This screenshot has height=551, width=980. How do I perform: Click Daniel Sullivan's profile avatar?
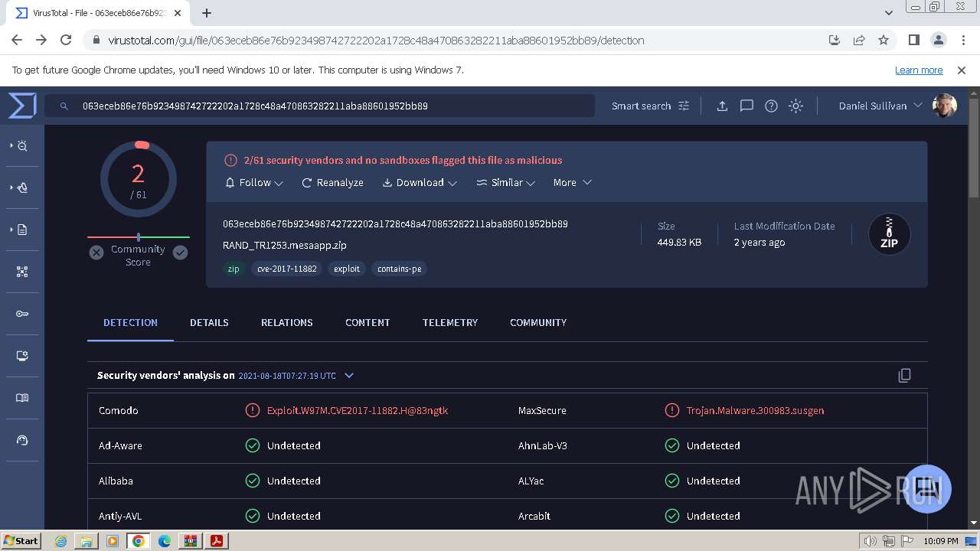[x=944, y=106]
